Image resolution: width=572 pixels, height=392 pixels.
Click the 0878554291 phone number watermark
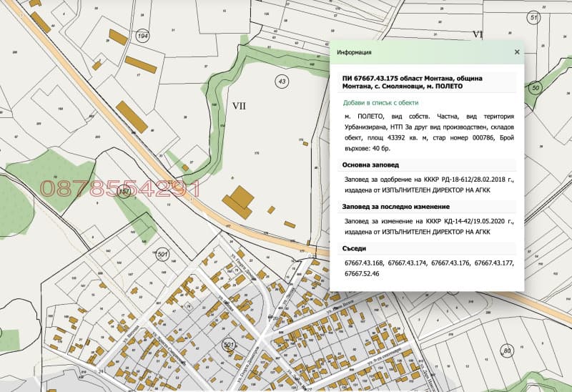point(119,188)
